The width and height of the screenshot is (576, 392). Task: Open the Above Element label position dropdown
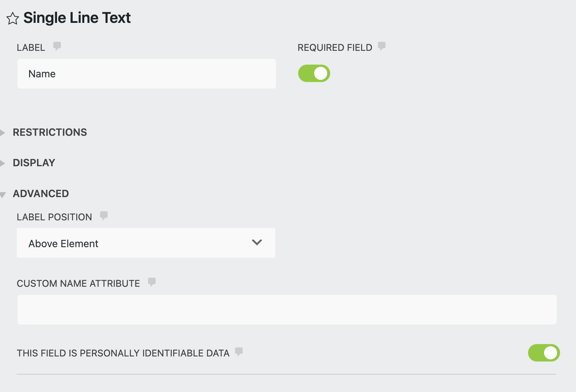click(x=146, y=243)
